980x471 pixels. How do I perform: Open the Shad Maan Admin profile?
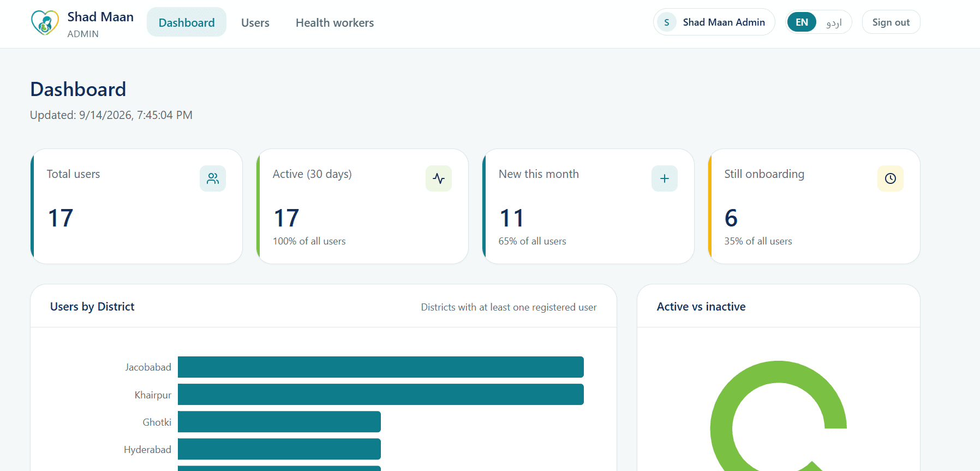(x=714, y=22)
